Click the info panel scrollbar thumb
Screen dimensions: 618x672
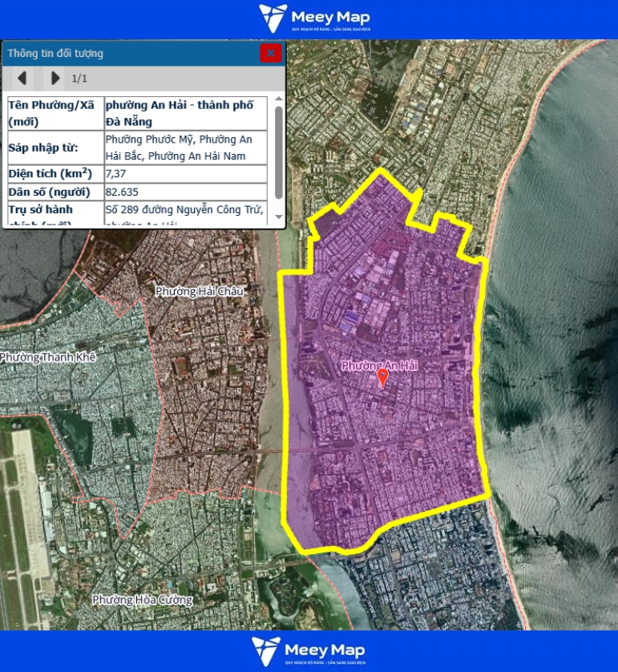(278, 152)
